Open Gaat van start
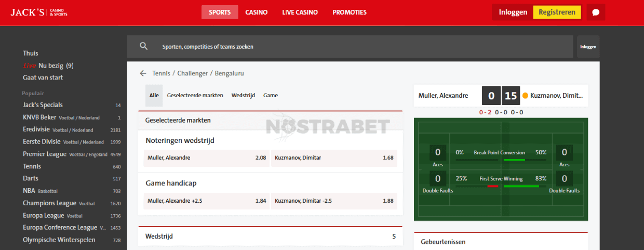 (x=43, y=77)
